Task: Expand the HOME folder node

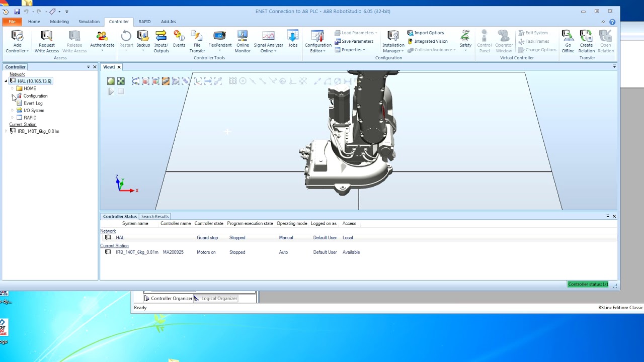Action: [12, 88]
